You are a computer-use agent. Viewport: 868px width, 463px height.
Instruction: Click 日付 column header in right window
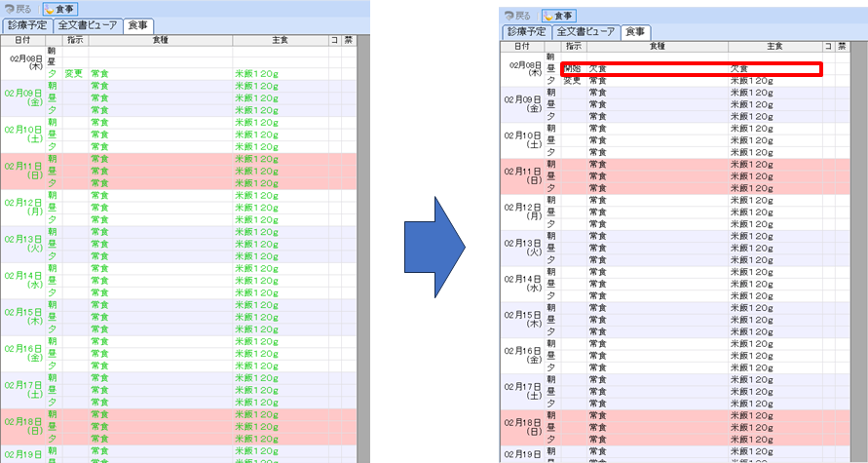pyautogui.click(x=522, y=46)
